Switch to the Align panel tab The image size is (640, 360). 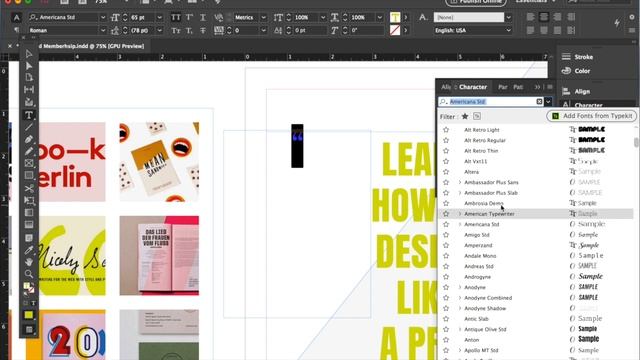click(446, 87)
